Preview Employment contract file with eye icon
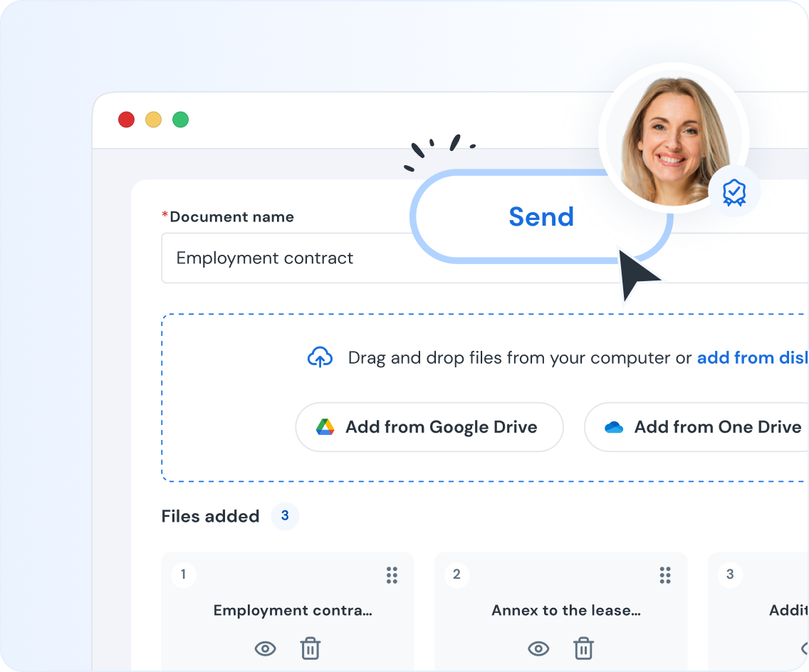Screen dimensions: 809x672 [x=266, y=649]
